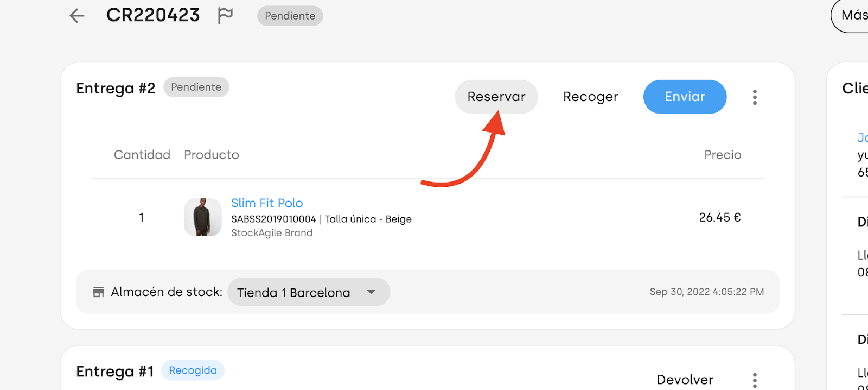The width and height of the screenshot is (868, 390).
Task: Click the Recogida badge beside Entrega #1
Action: (193, 370)
